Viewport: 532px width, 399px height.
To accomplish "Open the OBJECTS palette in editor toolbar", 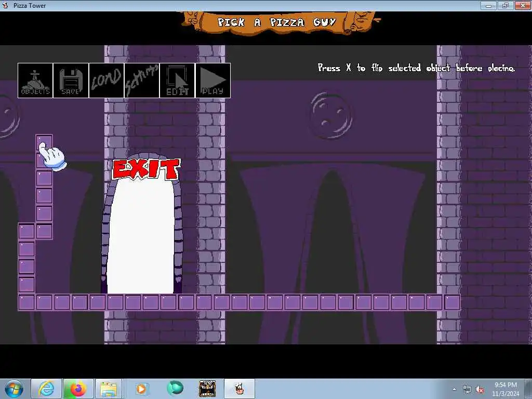I will click(35, 81).
